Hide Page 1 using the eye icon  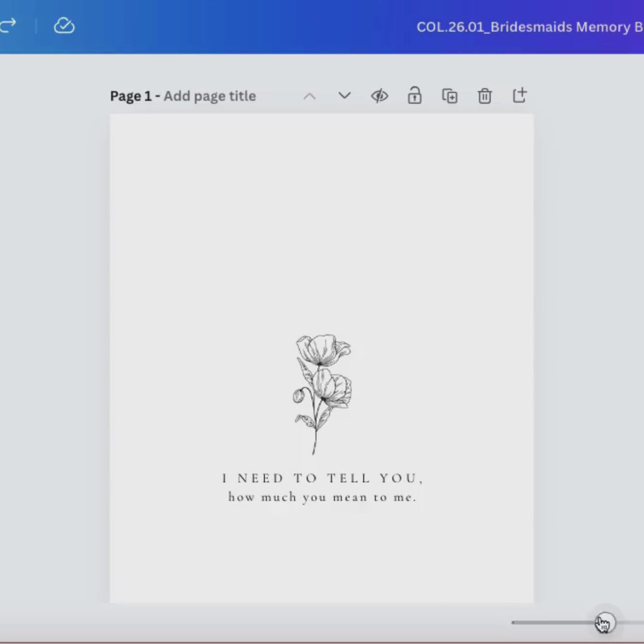(x=379, y=96)
